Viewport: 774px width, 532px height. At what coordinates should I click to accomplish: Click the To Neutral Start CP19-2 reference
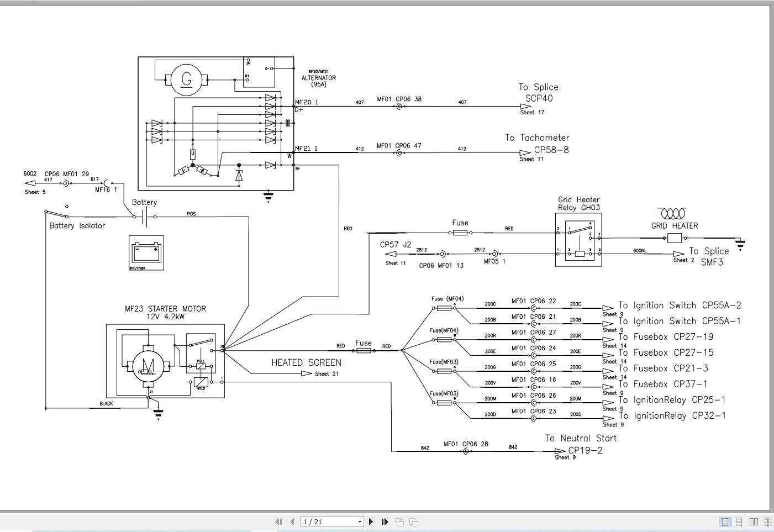click(581, 444)
